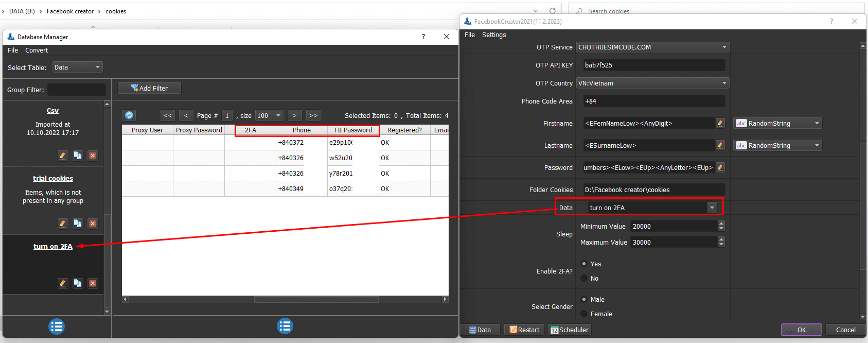Edit the Csv group with pencil icon

(x=63, y=156)
